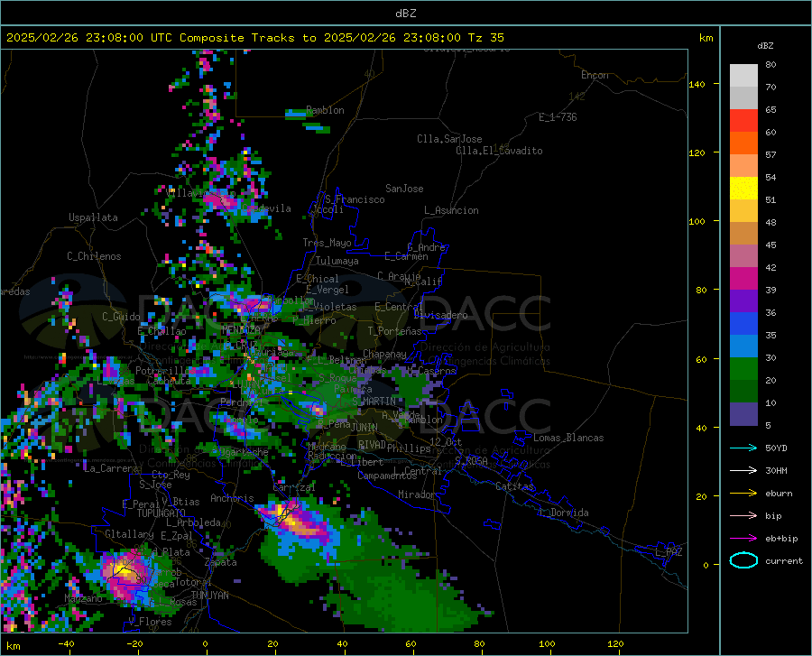Click the current legend label
The image size is (812, 656).
point(784,561)
